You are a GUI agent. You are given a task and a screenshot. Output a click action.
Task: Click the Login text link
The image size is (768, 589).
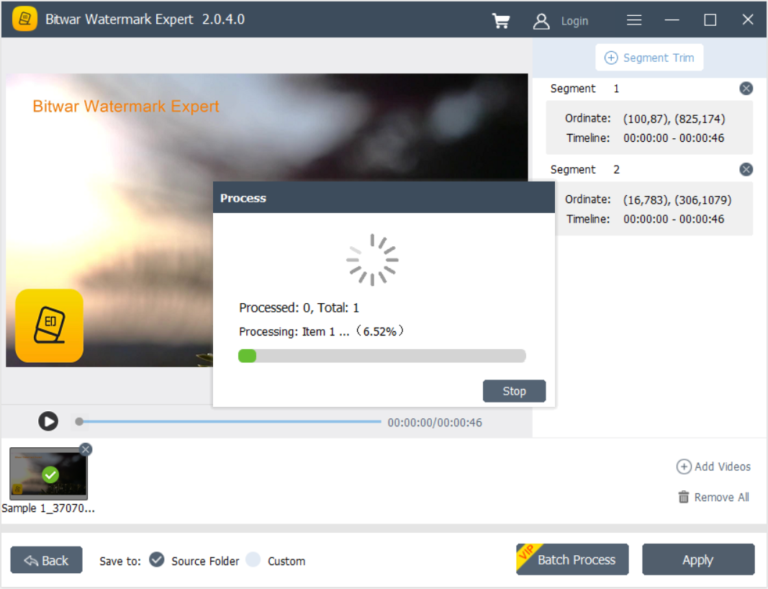[575, 22]
